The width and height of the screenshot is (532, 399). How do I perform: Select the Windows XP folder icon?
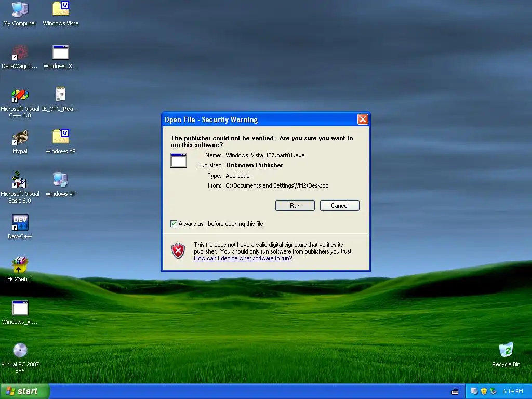pyautogui.click(x=61, y=137)
